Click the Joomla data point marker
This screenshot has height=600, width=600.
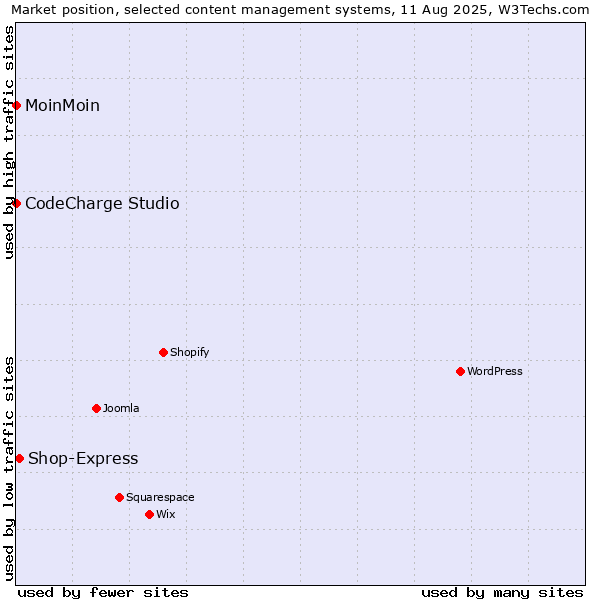(96, 408)
